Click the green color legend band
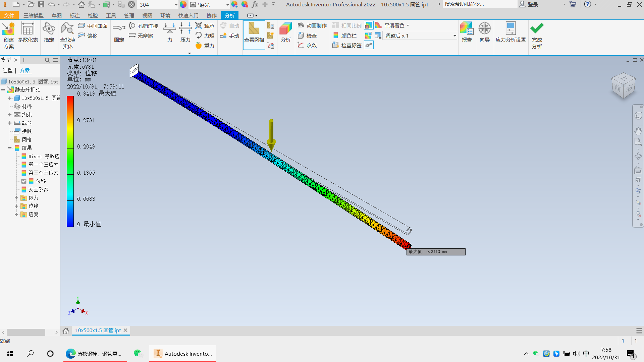Viewport: 644px width, 362px height. coord(70,161)
